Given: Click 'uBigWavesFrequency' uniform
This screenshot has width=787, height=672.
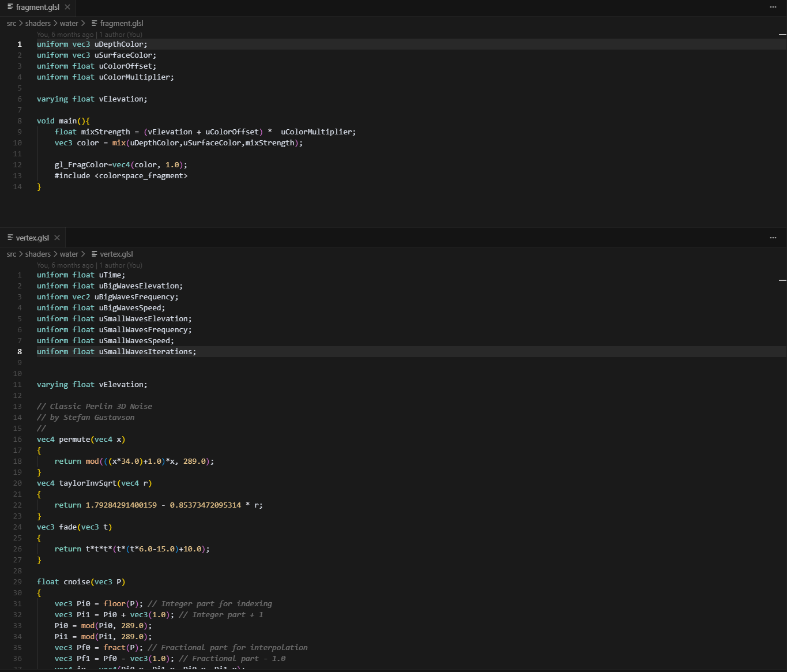Looking at the screenshot, I should pyautogui.click(x=134, y=297).
